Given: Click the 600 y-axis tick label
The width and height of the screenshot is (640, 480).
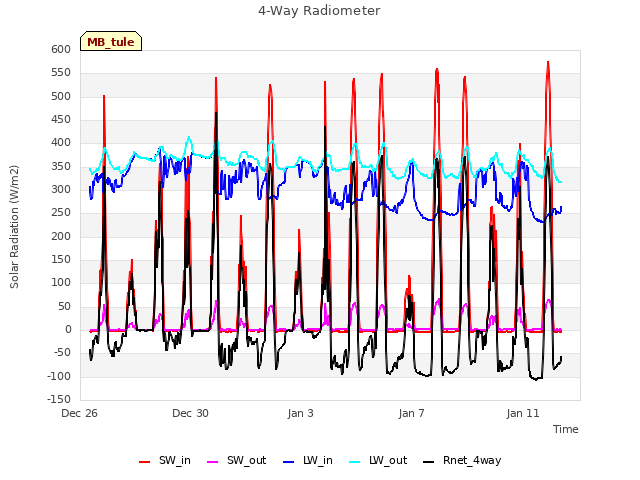Looking at the screenshot, I should tap(61, 49).
